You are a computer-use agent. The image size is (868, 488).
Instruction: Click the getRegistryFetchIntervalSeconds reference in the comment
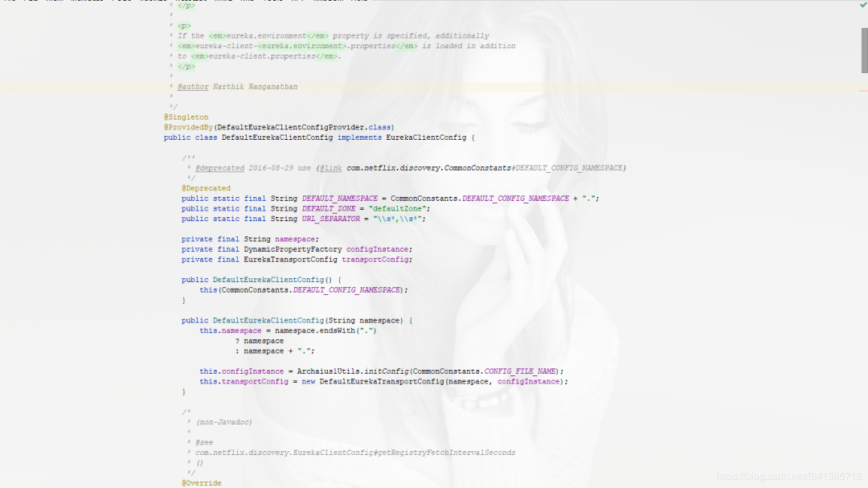(x=447, y=453)
